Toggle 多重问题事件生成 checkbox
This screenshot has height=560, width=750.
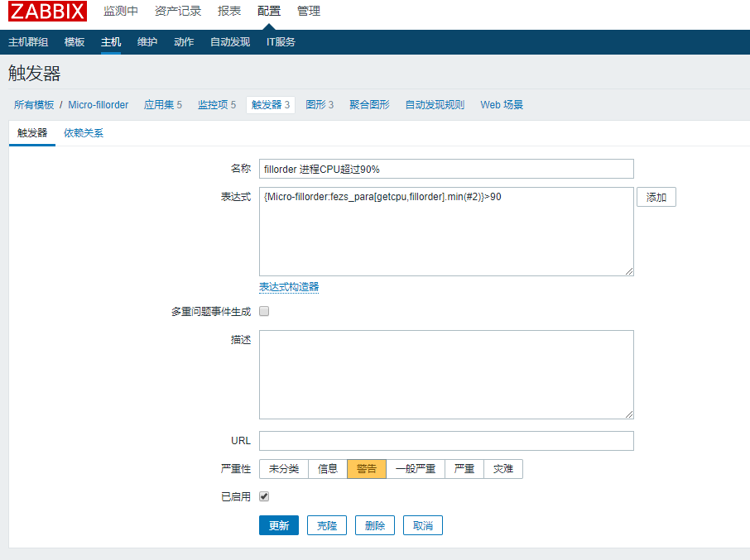click(x=264, y=312)
